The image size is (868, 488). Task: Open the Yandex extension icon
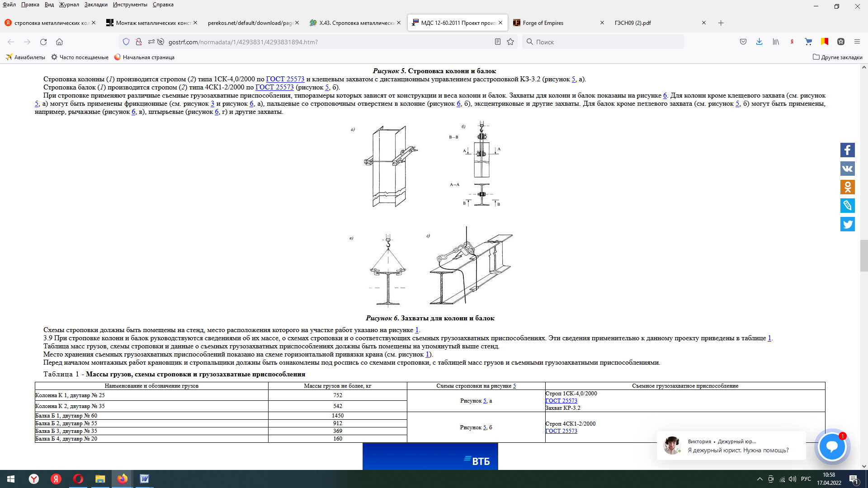(x=792, y=42)
